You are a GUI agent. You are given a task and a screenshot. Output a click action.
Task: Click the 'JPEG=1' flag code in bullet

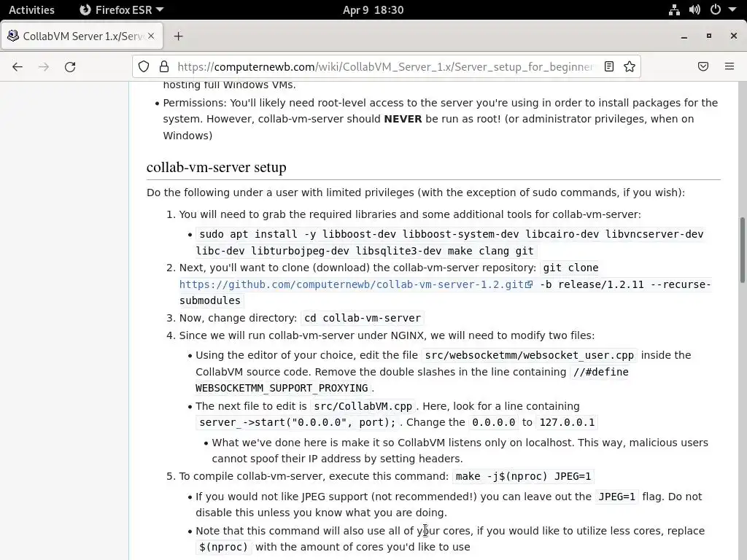[617, 497]
